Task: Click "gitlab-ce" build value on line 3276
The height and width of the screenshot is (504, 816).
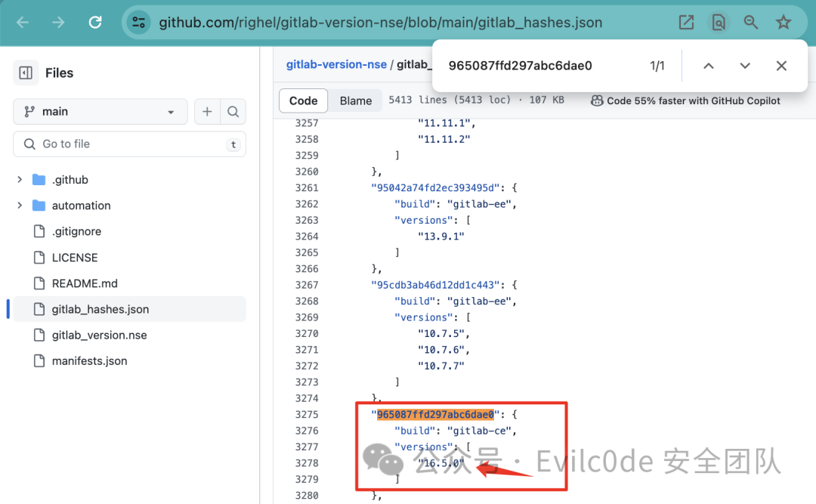Action: [479, 431]
